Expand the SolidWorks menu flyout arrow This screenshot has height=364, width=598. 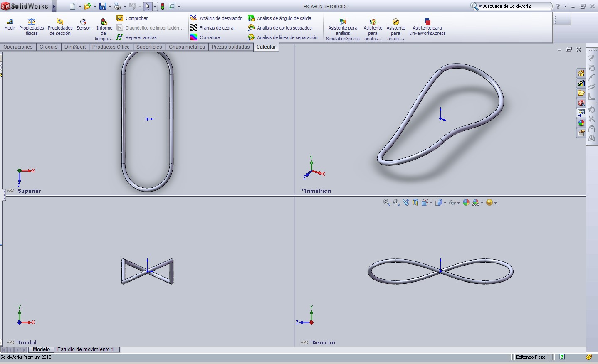coord(54,6)
